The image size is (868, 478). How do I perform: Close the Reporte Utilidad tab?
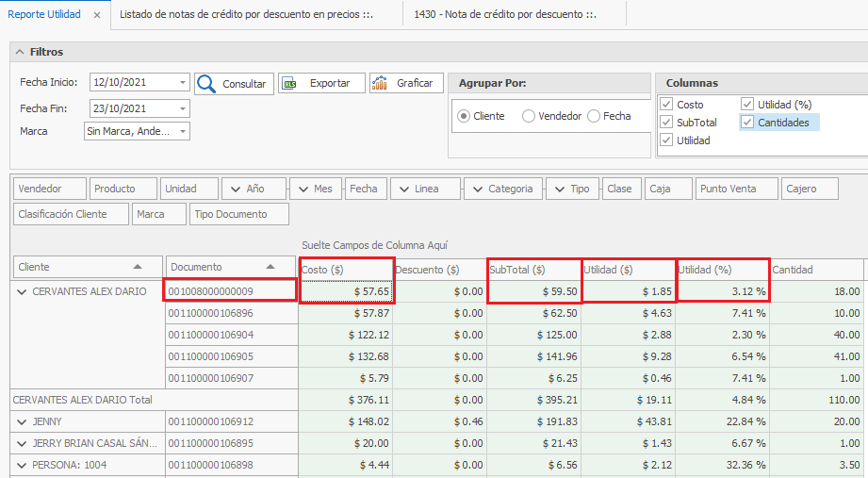click(x=97, y=16)
